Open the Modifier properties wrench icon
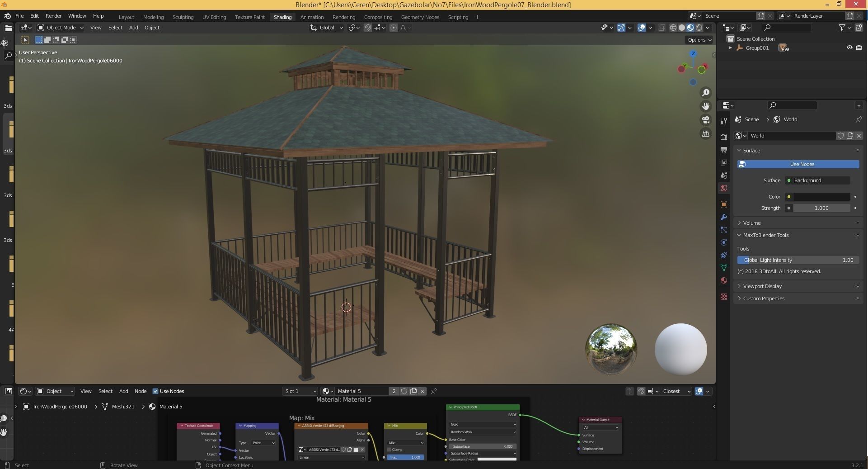868x469 pixels. click(724, 217)
